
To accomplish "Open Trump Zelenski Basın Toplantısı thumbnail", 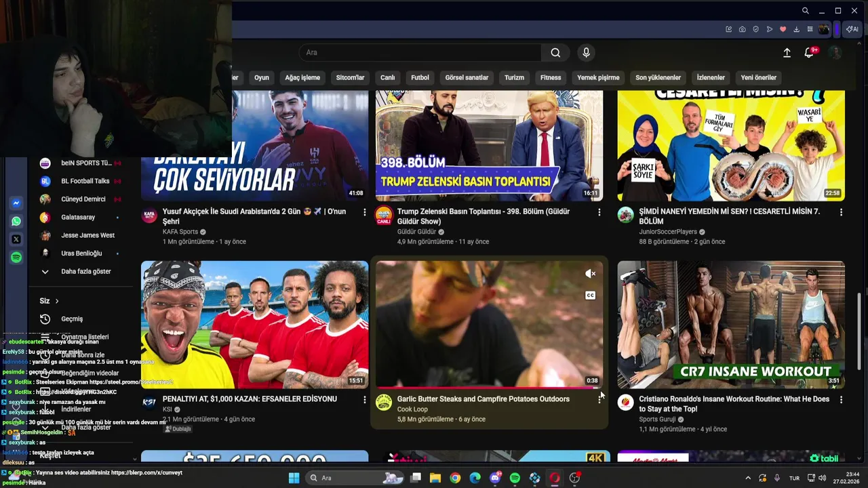I will [489, 144].
